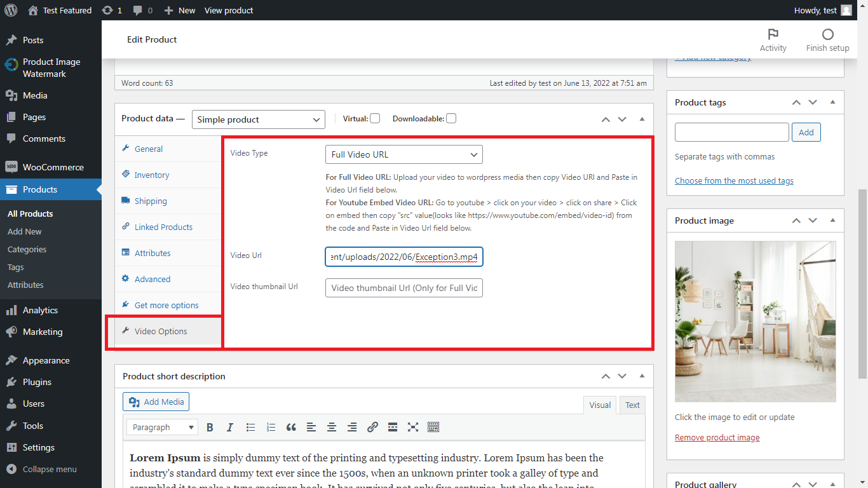Open the Paragraph format dropdown
Viewport: 868px width, 488px height.
click(163, 427)
